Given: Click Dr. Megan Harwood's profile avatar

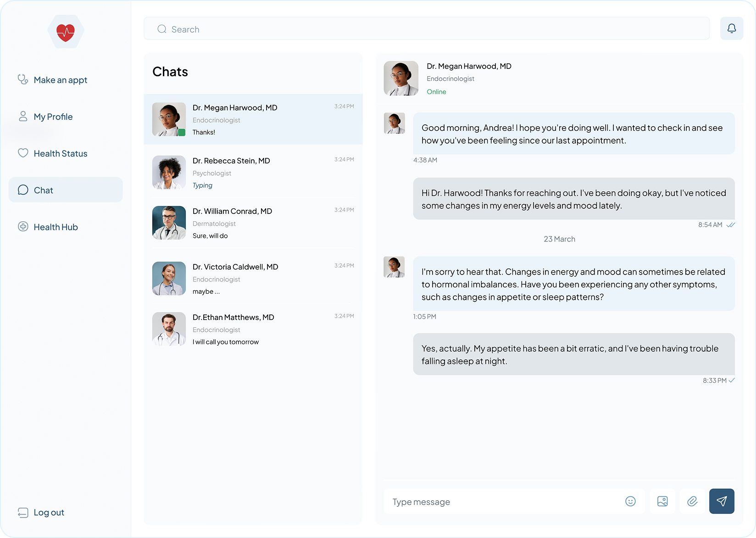Looking at the screenshot, I should click(x=400, y=78).
